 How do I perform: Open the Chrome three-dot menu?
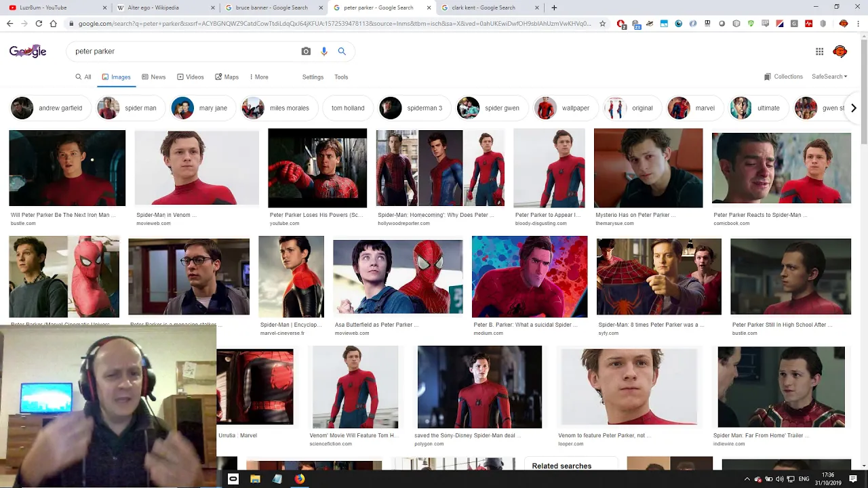click(859, 24)
